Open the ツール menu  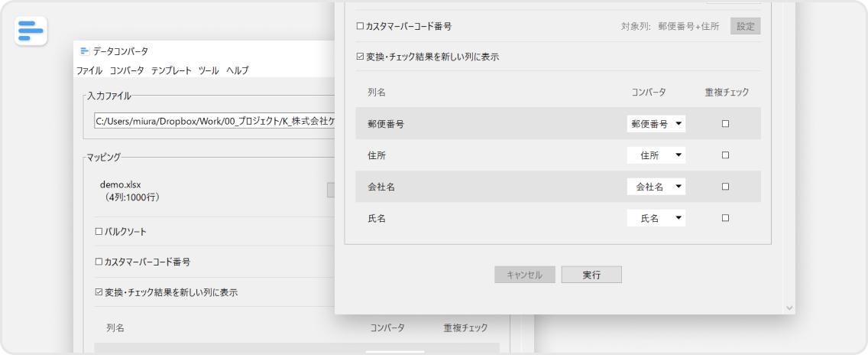(209, 70)
